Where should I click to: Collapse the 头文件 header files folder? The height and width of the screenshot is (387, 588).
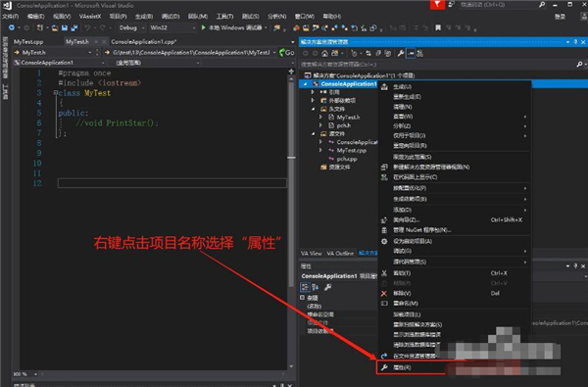click(313, 109)
